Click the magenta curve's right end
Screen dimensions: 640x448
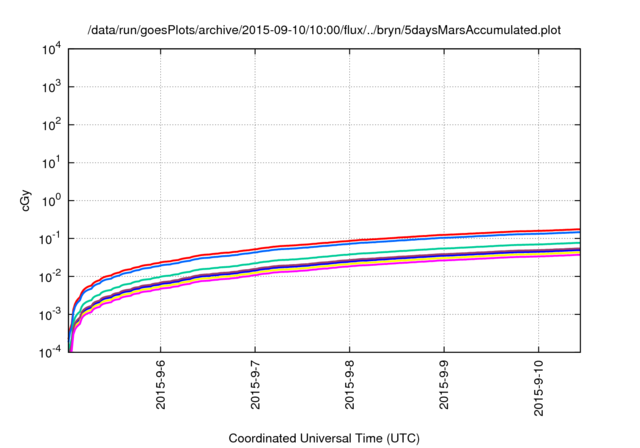click(578, 255)
